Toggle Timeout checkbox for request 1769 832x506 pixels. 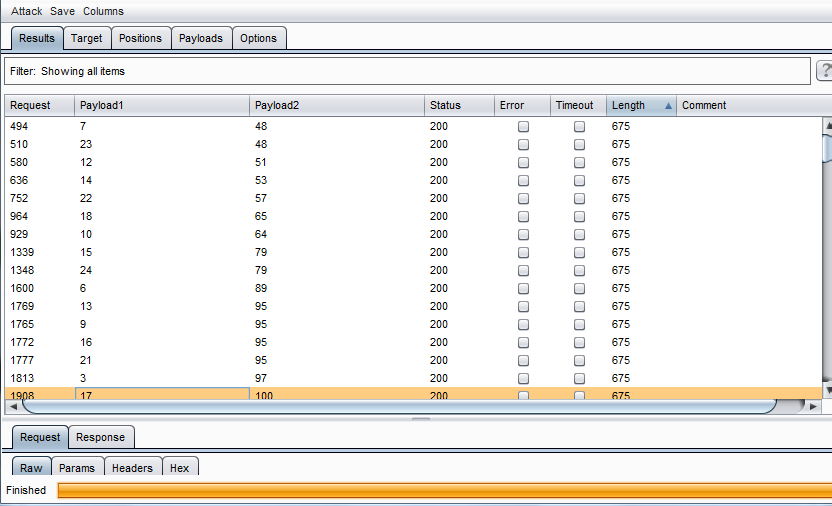(x=579, y=307)
